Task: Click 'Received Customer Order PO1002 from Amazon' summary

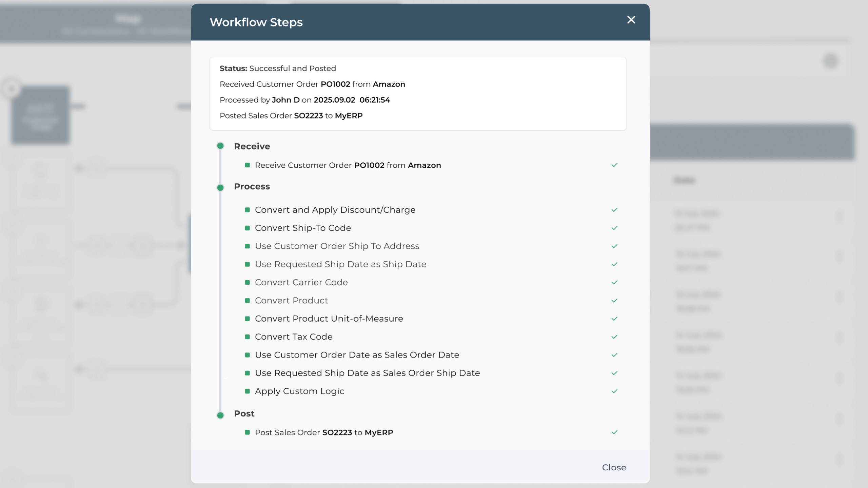Action: pos(312,84)
